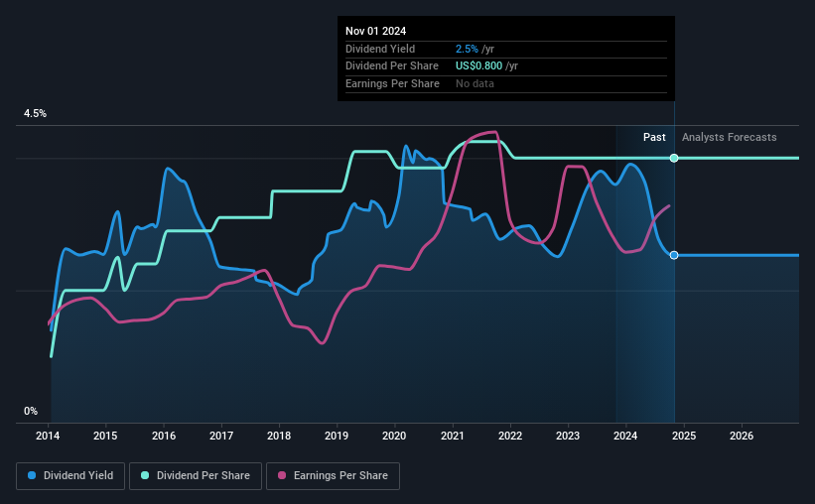Toggle the Earnings Per Share legend button
This screenshot has height=504, width=815.
click(333, 476)
